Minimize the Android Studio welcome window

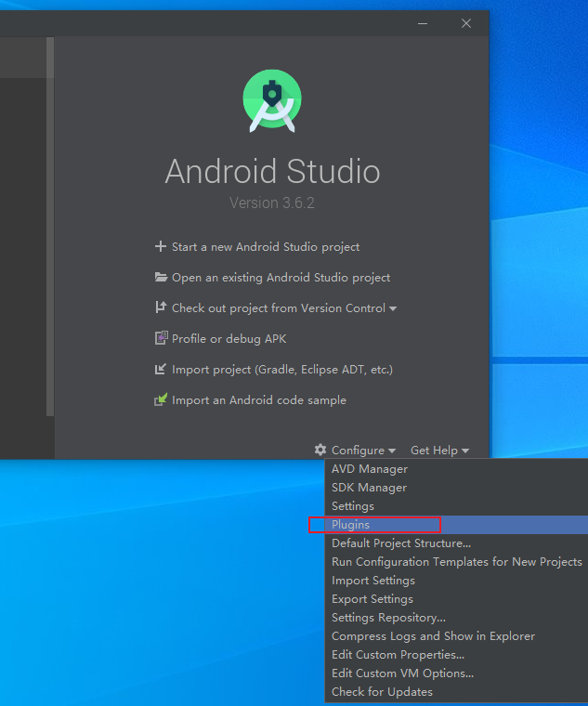(423, 23)
